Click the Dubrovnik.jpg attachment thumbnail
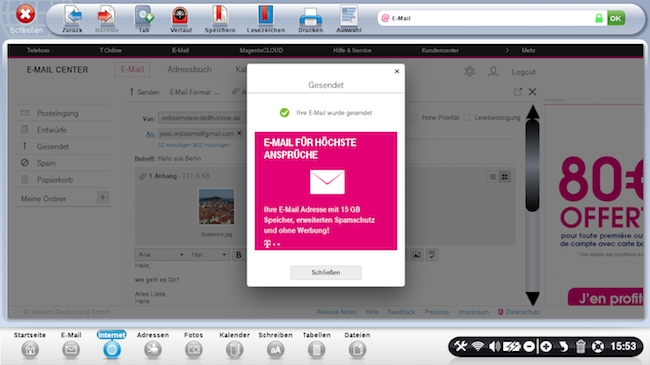The height and width of the screenshot is (365, 650). coord(216,207)
